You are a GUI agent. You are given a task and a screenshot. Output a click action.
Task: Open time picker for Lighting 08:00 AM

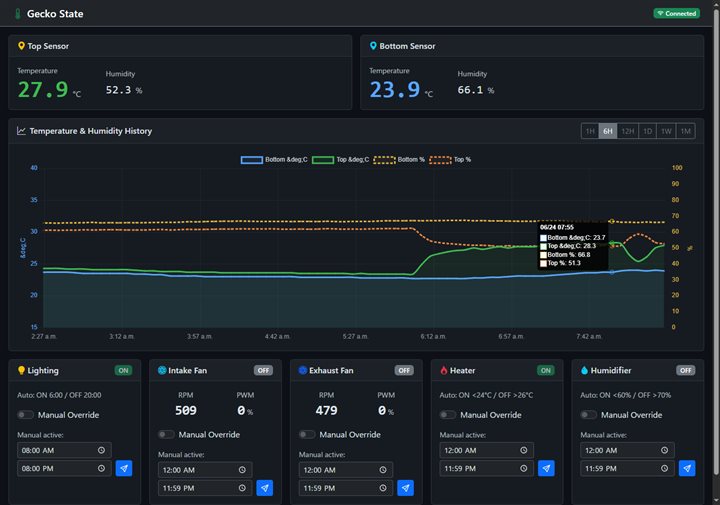click(101, 450)
